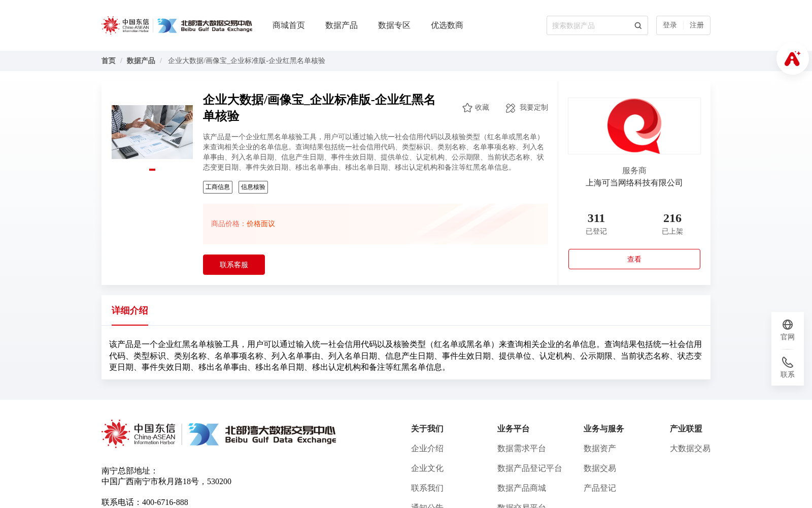Click the favorite star icon
Screen dimensions: 812x508
(x=467, y=108)
